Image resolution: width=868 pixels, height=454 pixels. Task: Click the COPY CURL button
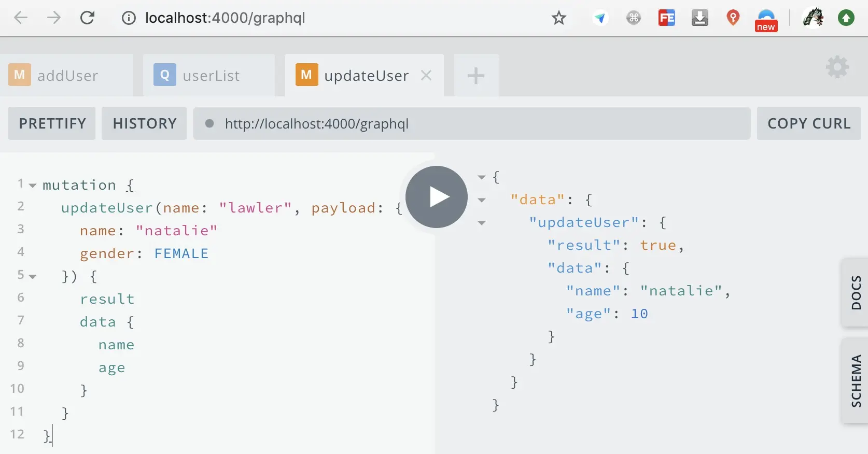[809, 123]
